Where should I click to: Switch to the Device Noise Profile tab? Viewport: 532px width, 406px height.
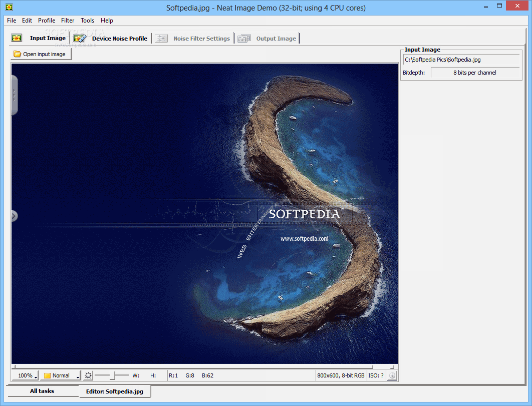pyautogui.click(x=112, y=39)
